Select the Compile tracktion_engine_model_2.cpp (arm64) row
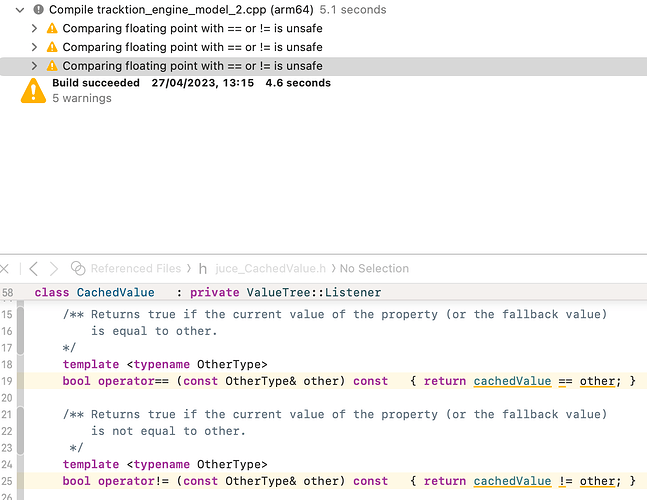This screenshot has width=647, height=500. pyautogui.click(x=324, y=9)
